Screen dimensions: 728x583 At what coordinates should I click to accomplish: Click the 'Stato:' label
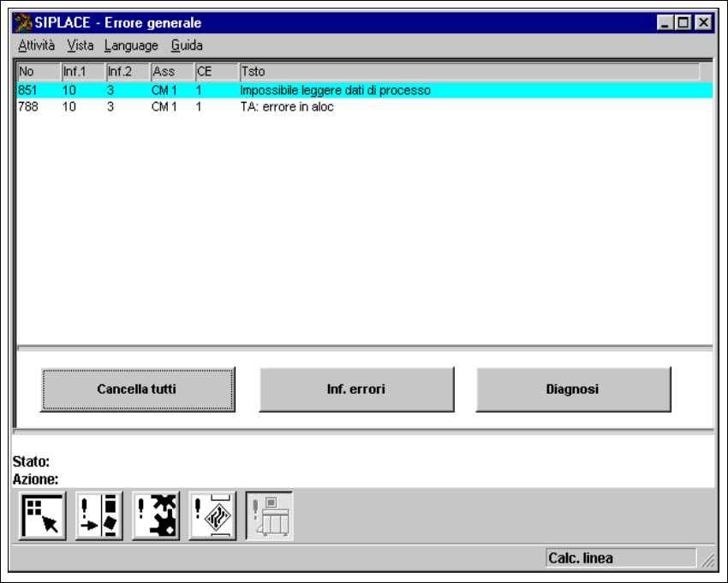31,461
